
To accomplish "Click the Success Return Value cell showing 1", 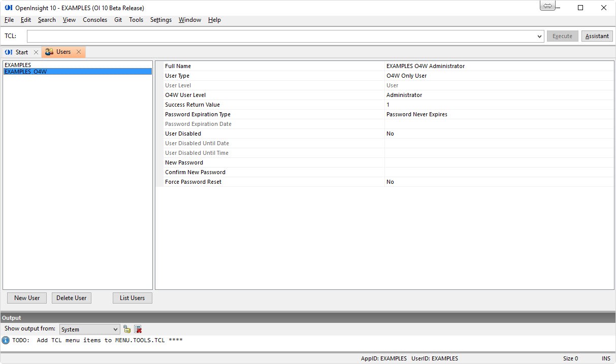I will pyautogui.click(x=499, y=105).
